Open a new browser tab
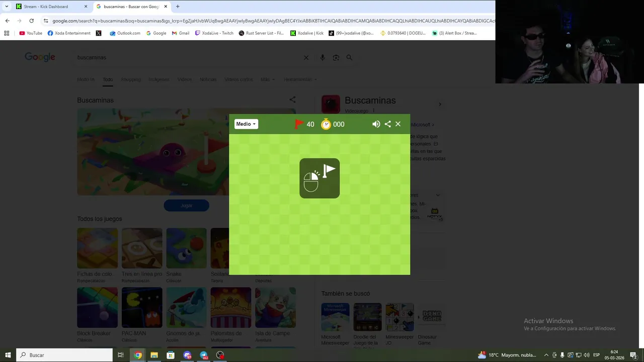 point(178,7)
